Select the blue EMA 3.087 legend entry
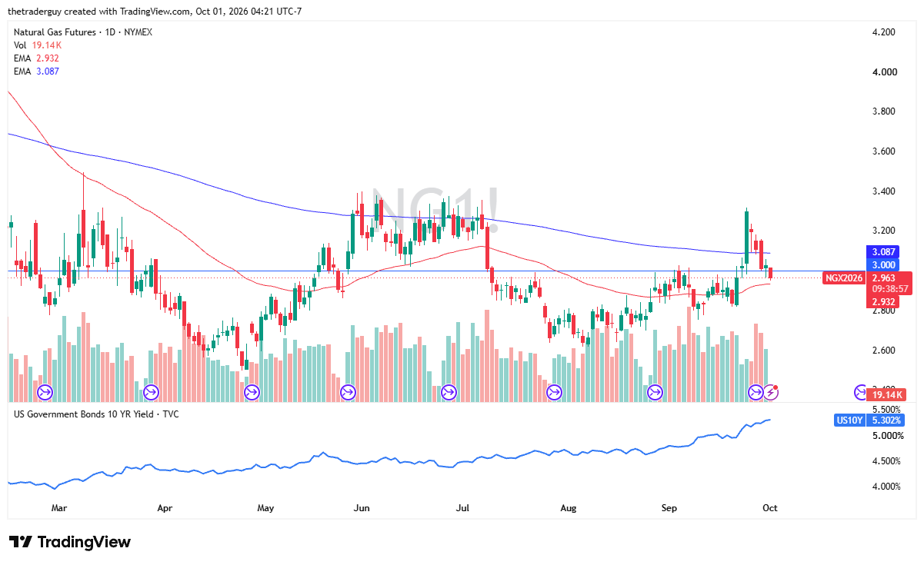 coord(36,71)
